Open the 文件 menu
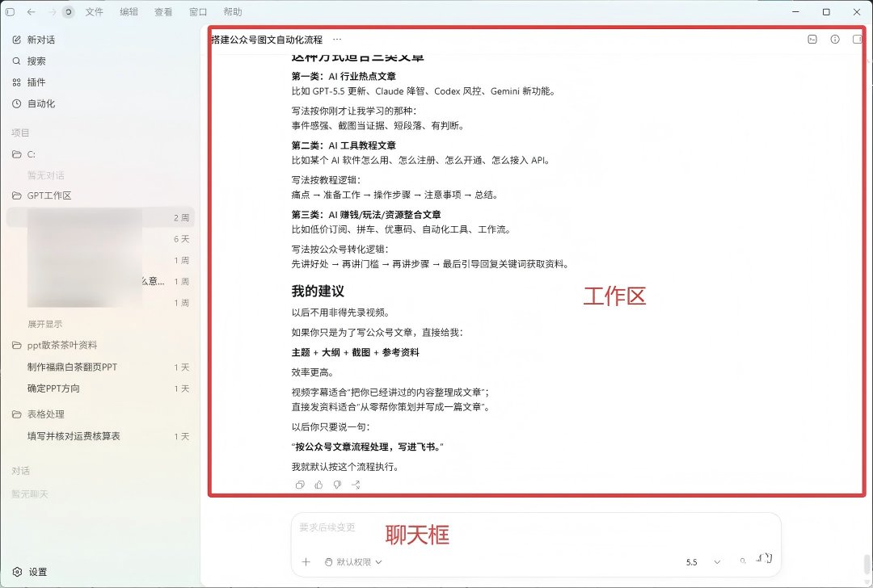Viewport: 873px width, 588px height. point(94,11)
